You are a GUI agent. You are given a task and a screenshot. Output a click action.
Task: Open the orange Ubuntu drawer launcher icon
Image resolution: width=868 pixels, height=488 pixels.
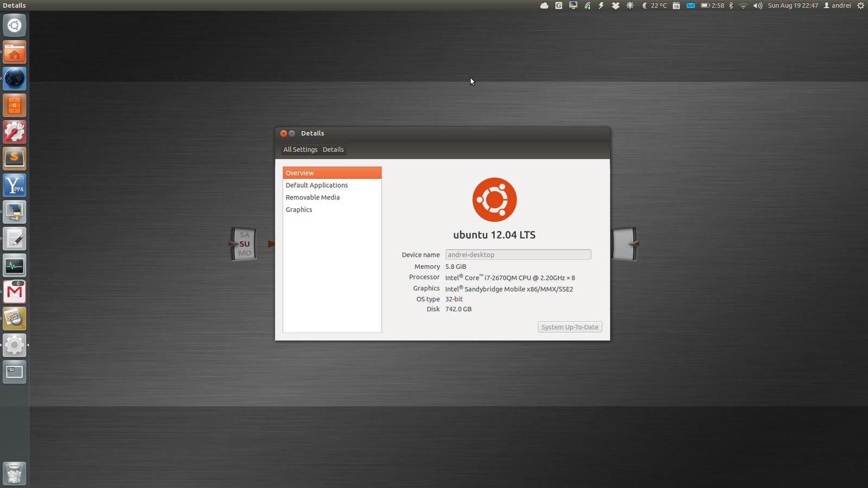(15, 105)
